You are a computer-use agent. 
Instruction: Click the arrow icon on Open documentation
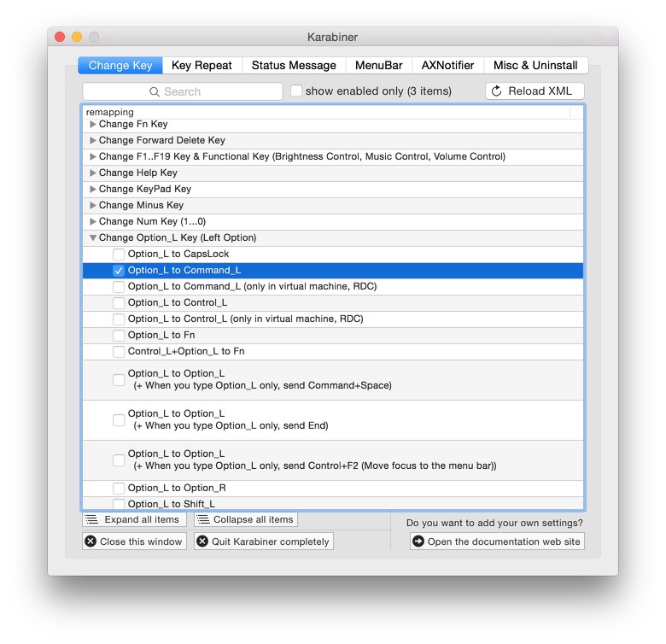418,542
